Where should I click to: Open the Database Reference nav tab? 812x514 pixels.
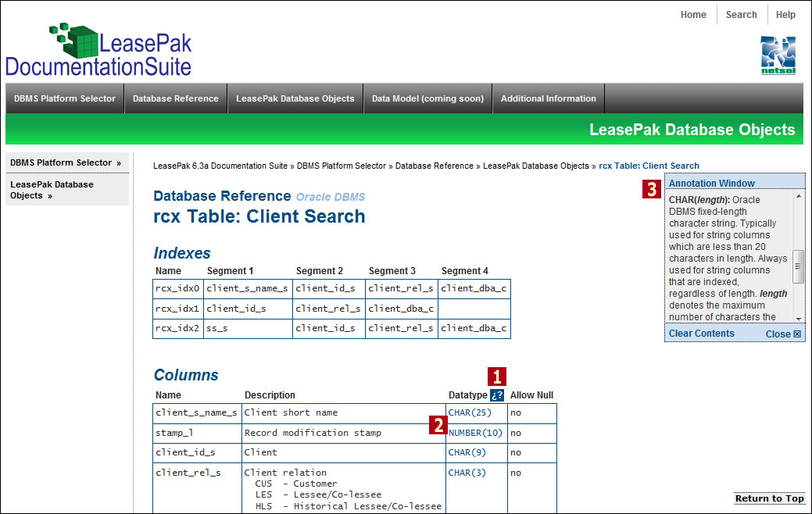pos(176,98)
